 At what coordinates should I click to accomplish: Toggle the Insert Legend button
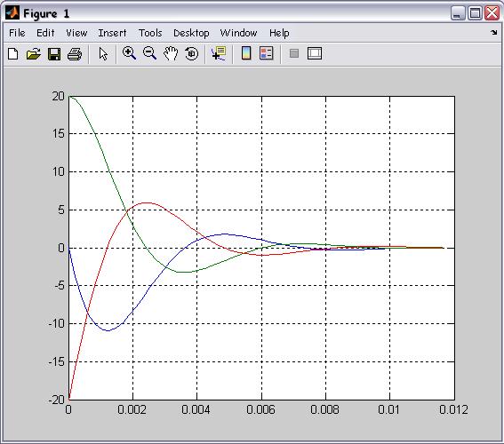click(266, 53)
